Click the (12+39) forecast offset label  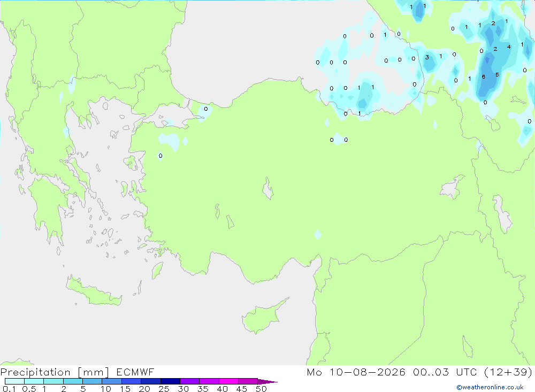(x=508, y=372)
